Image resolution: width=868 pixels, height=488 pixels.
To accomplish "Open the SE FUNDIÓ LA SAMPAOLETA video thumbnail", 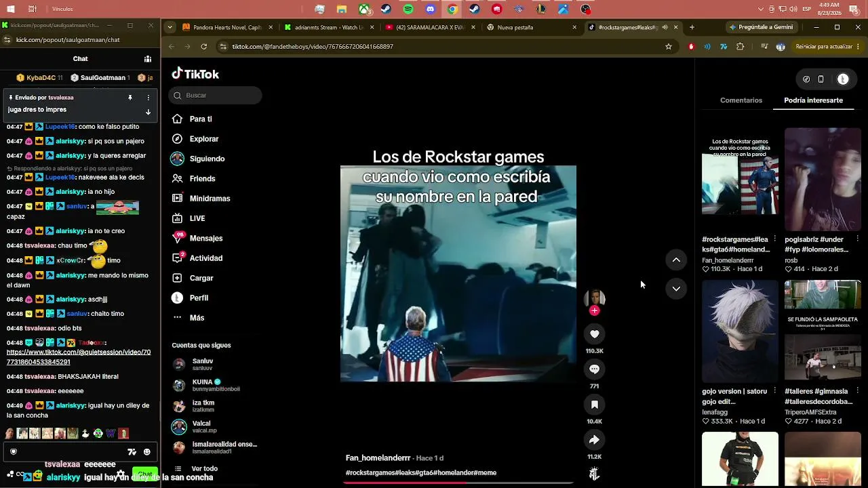I will click(823, 331).
